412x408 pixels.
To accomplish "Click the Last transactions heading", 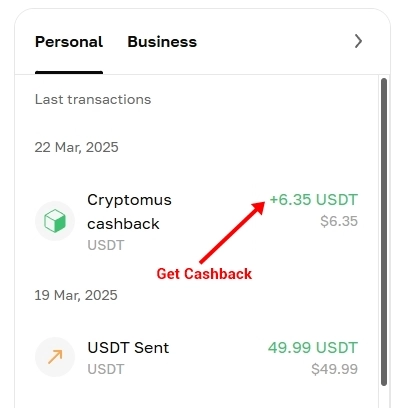I will click(x=93, y=99).
